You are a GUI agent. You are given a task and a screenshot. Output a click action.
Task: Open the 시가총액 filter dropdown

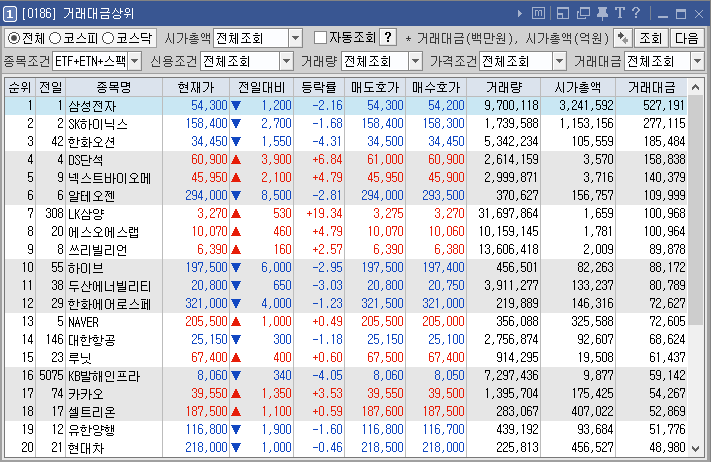295,38
